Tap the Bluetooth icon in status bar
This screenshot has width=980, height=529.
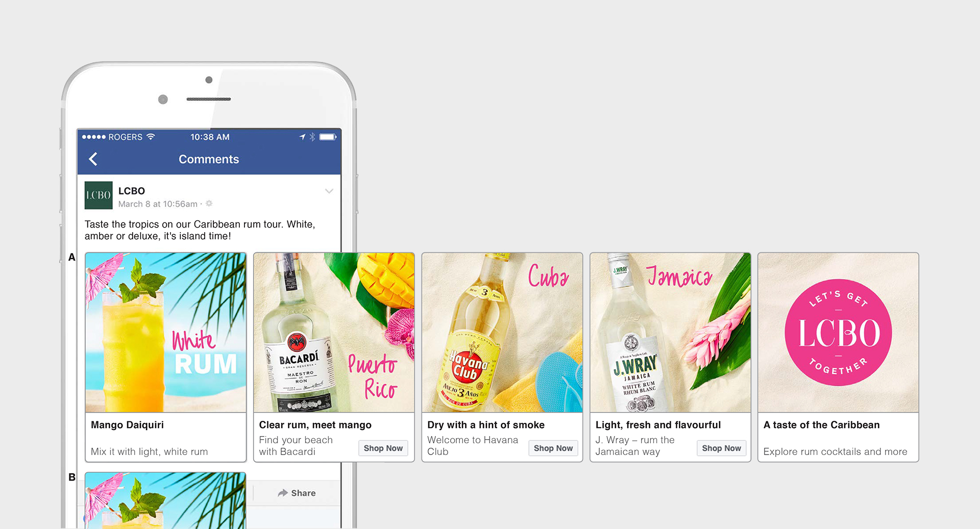(x=312, y=137)
